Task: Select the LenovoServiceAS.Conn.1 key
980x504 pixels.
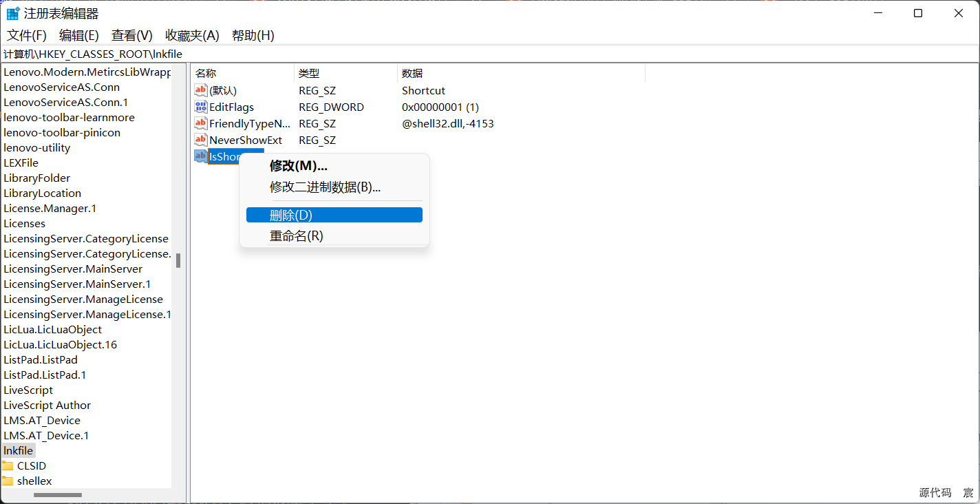Action: pyautogui.click(x=66, y=102)
